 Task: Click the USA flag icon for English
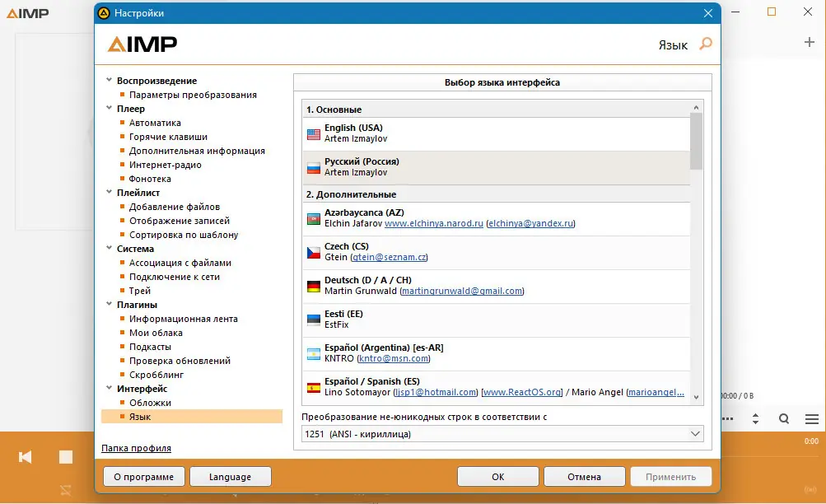pos(314,134)
